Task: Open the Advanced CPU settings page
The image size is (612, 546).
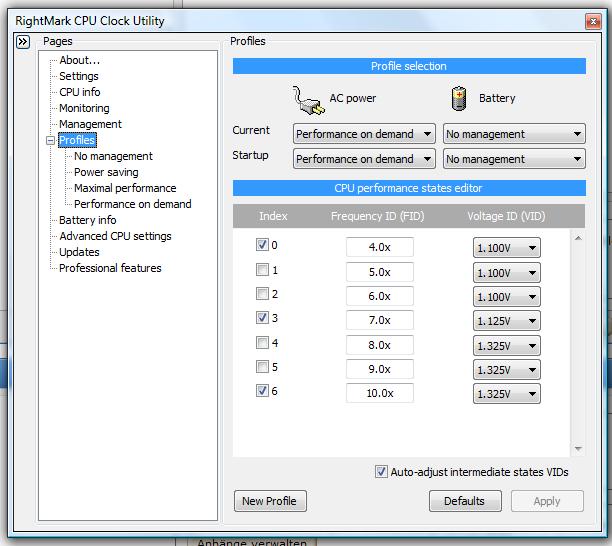Action: coord(116,236)
